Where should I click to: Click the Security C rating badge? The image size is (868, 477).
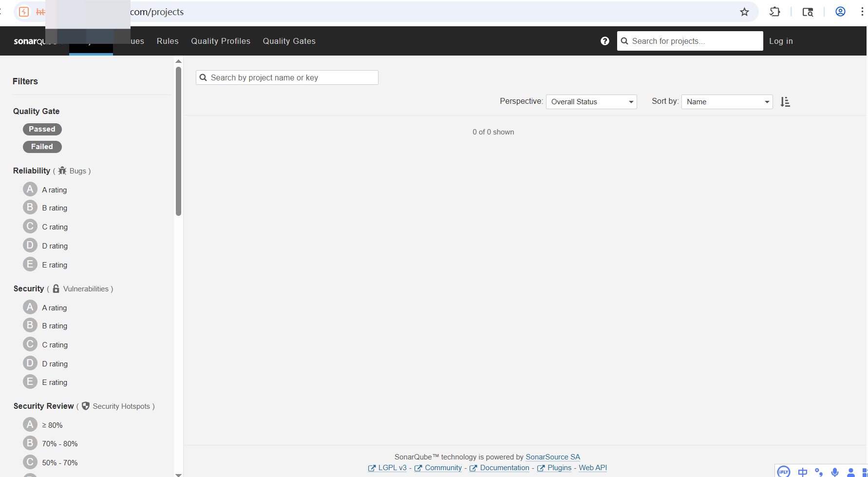click(30, 344)
